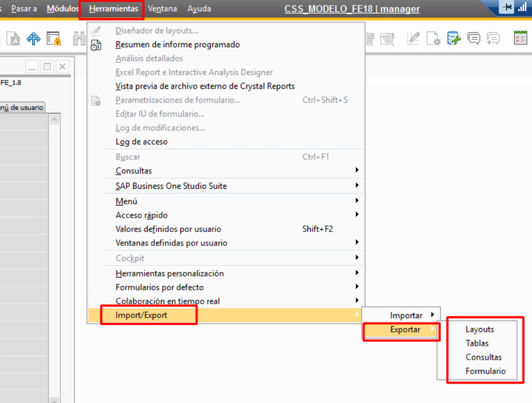
Task: Expand the Herramientas personalización submenu
Action: (169, 273)
